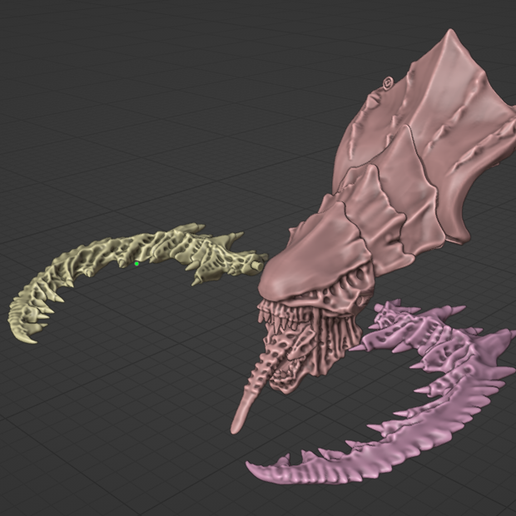
Task: Click the spiked joint end of purple claw
Action: click(387, 313)
